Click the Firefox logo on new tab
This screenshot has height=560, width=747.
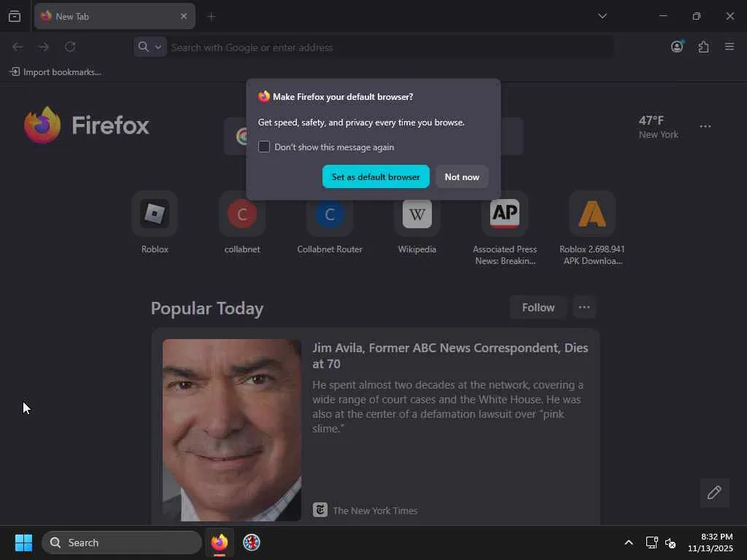click(x=87, y=125)
